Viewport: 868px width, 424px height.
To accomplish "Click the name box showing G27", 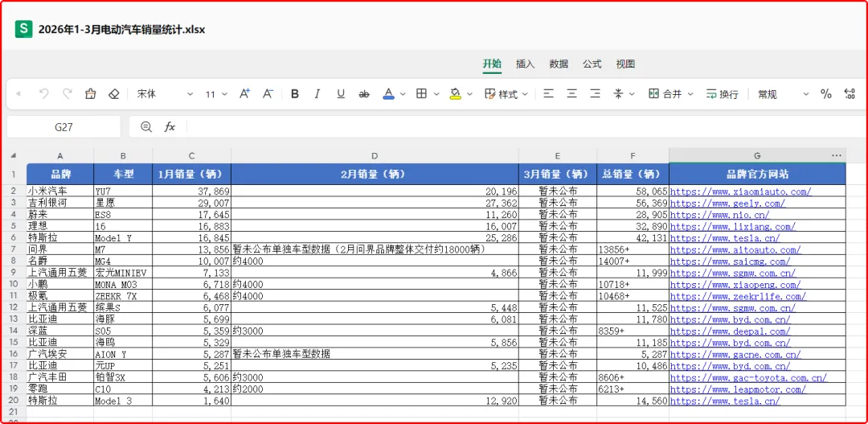I will pos(63,127).
